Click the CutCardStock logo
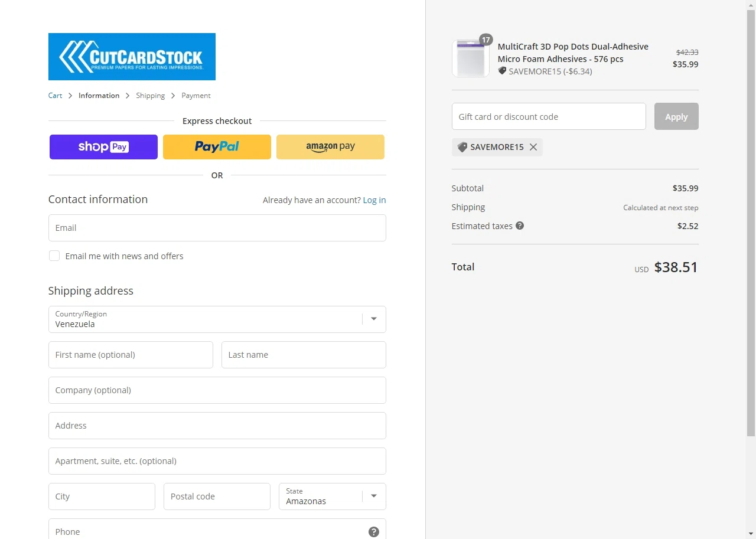 [x=132, y=57]
